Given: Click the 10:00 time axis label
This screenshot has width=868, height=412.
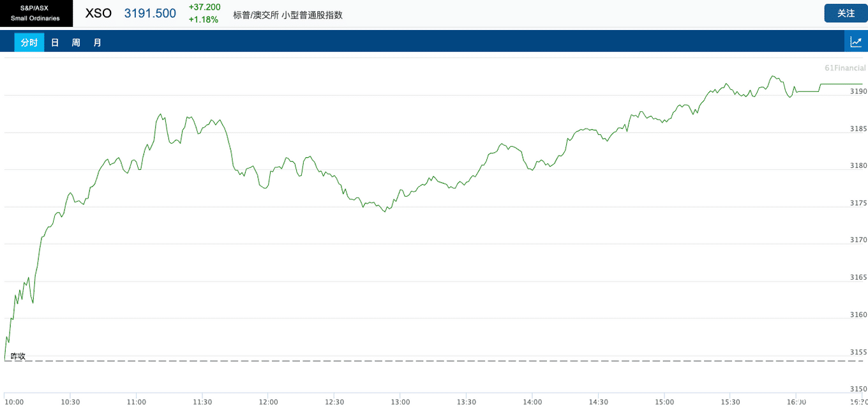Looking at the screenshot, I should click(x=14, y=402).
